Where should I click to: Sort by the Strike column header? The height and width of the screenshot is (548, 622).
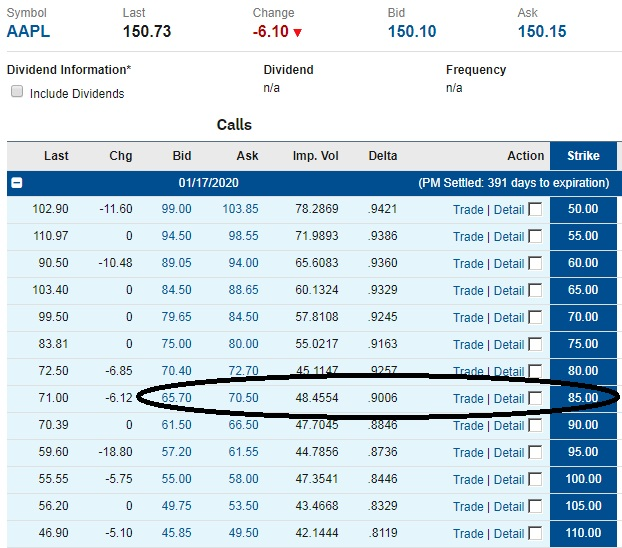coord(583,156)
